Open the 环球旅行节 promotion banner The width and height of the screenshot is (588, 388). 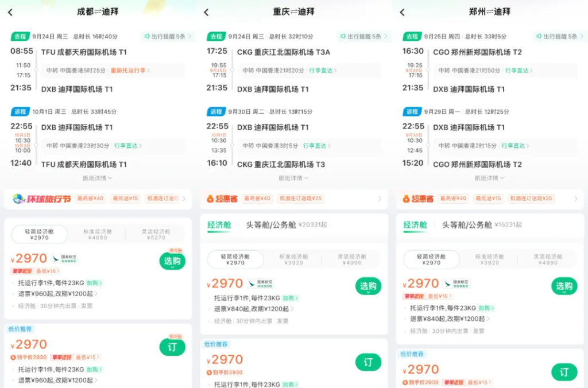coord(98,199)
